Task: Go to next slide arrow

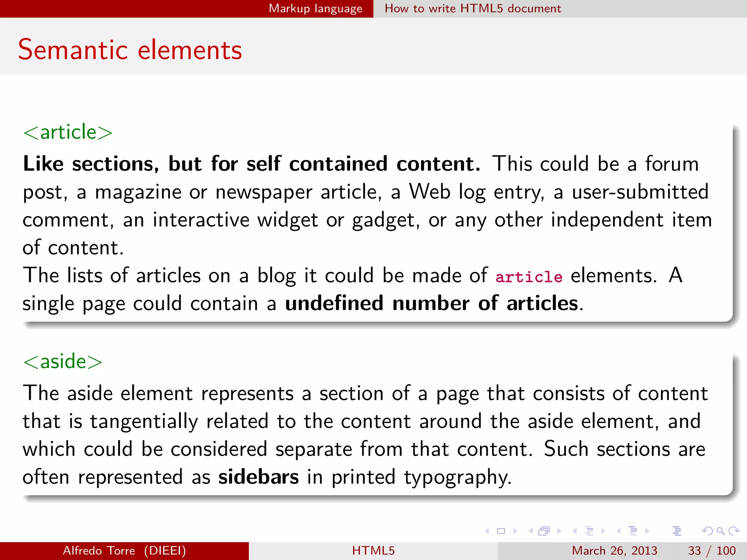Action: click(x=515, y=531)
